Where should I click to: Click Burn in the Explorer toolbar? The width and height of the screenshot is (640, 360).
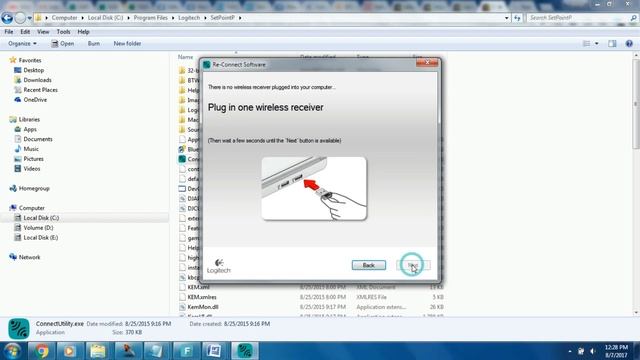pyautogui.click(x=93, y=43)
